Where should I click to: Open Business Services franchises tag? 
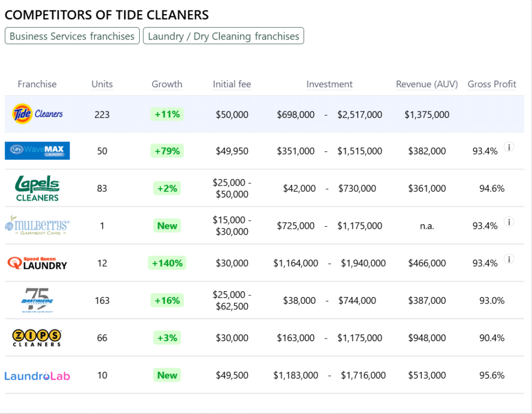72,36
